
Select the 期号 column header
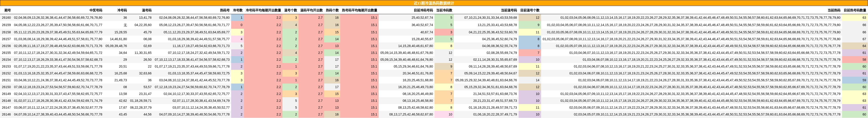(7, 10)
